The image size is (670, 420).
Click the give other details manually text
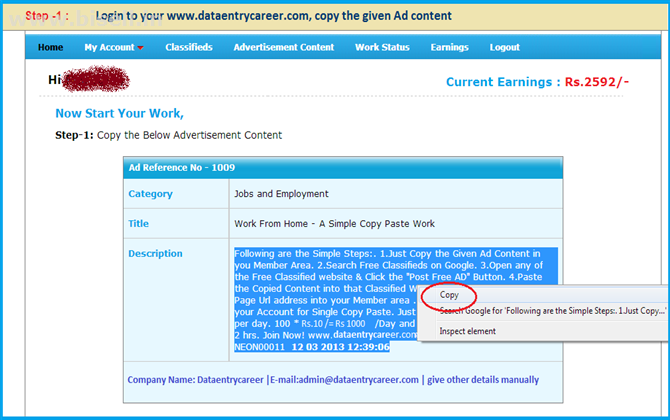click(483, 380)
